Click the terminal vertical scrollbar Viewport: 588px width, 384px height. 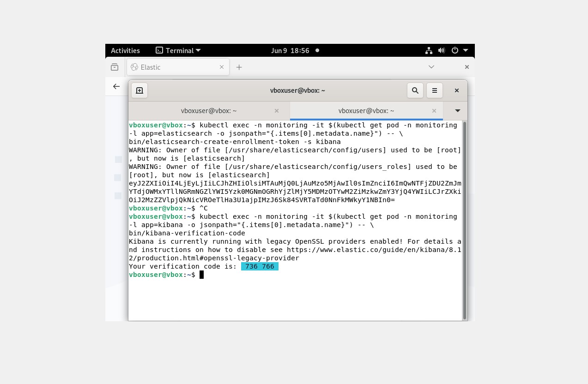click(464, 220)
